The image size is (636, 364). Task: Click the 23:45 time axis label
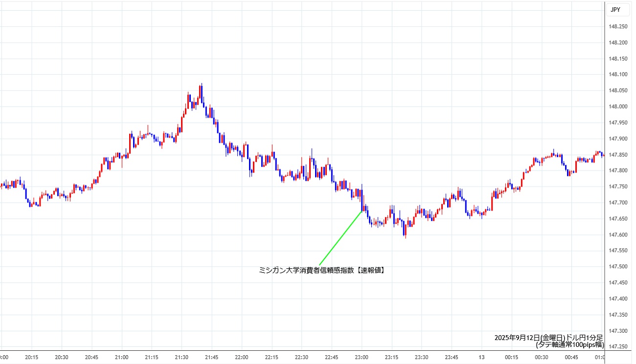click(452, 357)
